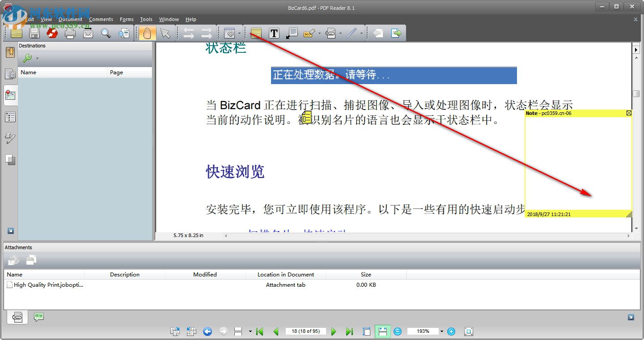
Task: Click the gear preferences toolbar icon
Action: point(229,33)
